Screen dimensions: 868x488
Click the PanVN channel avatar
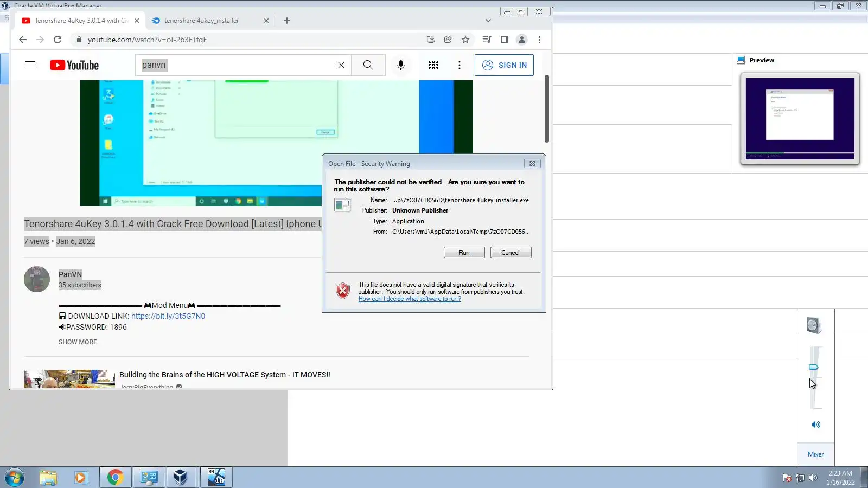click(x=37, y=279)
